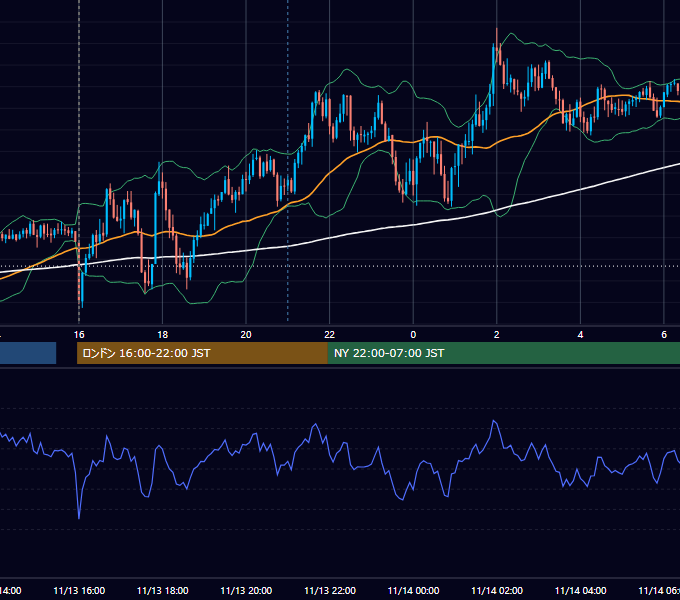Click the 11/14 04:00 date label

click(x=581, y=590)
